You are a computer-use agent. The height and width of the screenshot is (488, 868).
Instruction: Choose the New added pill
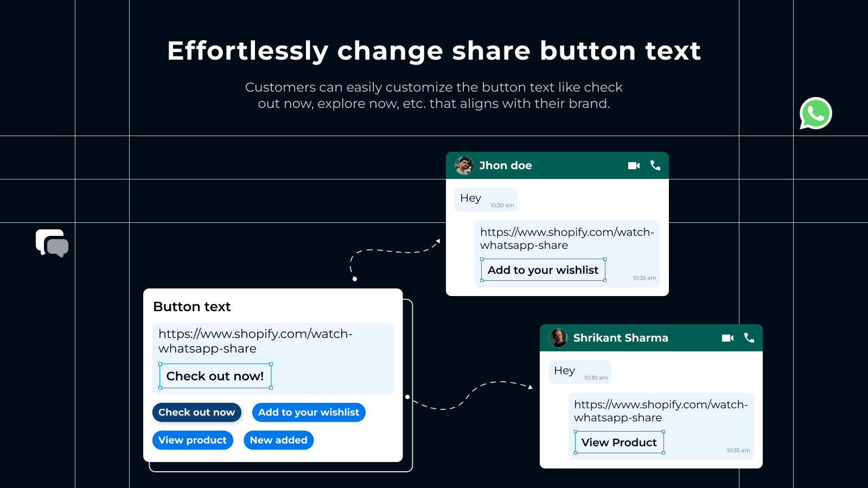(278, 440)
